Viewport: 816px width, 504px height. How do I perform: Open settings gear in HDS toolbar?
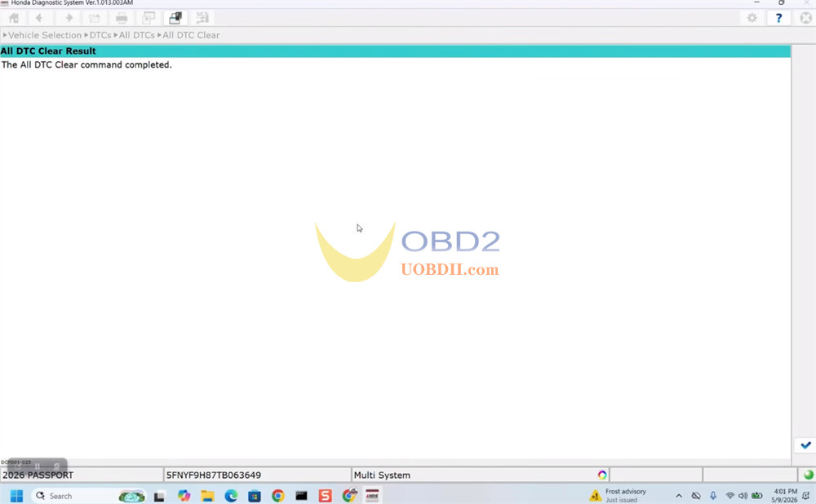pyautogui.click(x=752, y=18)
